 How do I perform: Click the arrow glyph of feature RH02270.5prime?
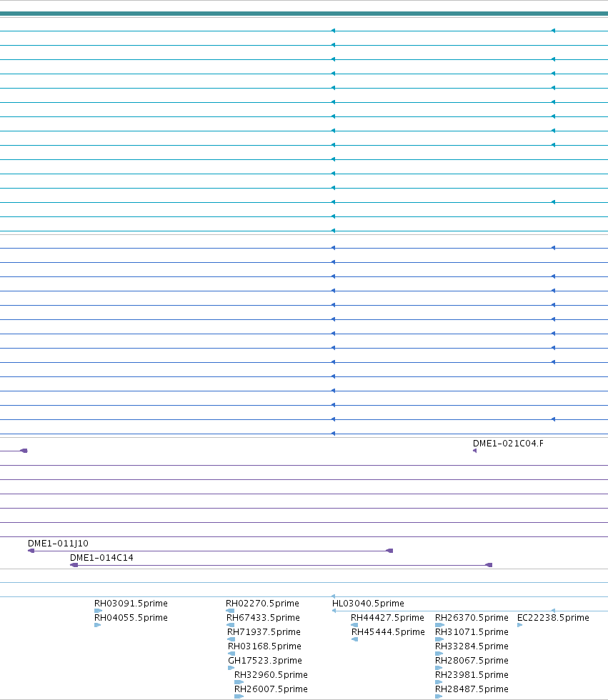click(x=230, y=611)
